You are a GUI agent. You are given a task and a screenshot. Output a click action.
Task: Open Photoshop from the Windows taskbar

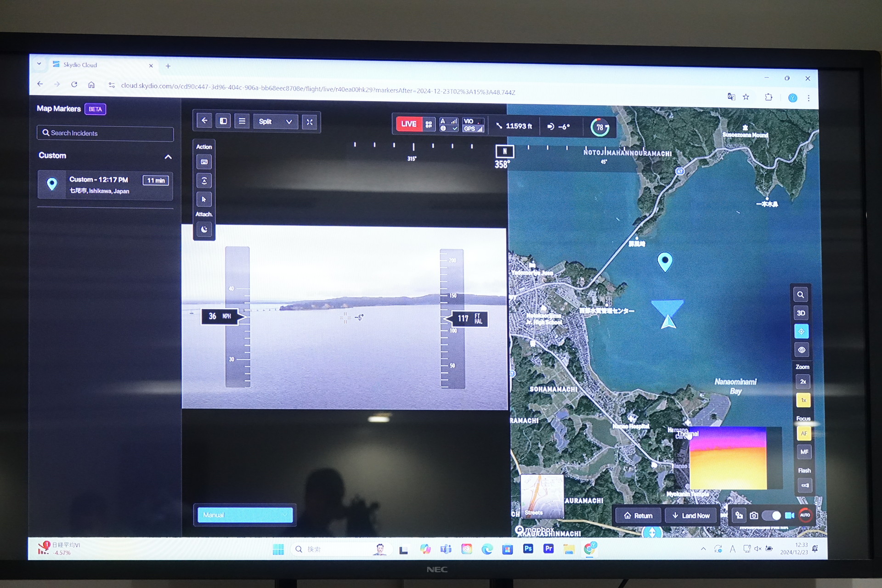[528, 548]
